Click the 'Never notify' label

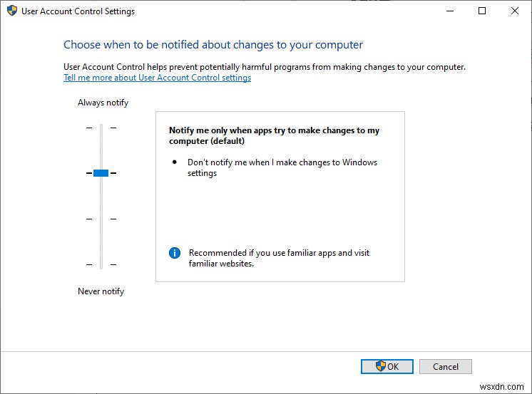tap(101, 291)
